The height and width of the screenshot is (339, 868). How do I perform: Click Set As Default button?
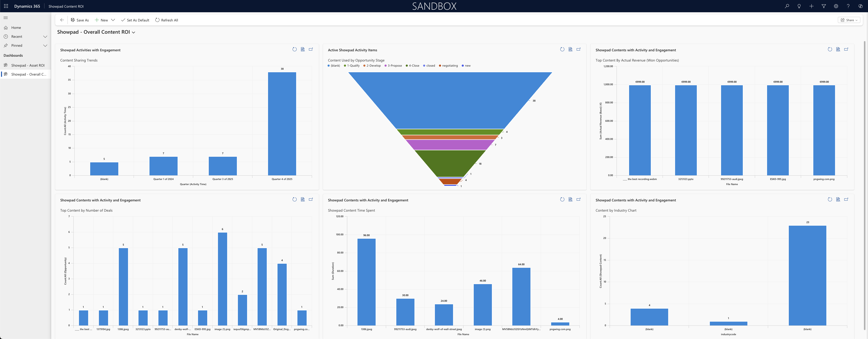click(135, 20)
